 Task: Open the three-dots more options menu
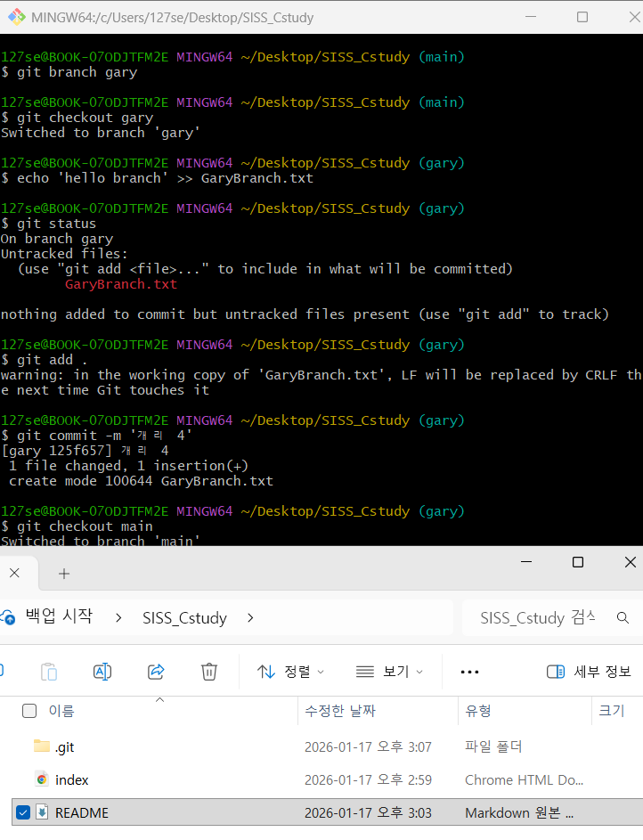pos(469,672)
